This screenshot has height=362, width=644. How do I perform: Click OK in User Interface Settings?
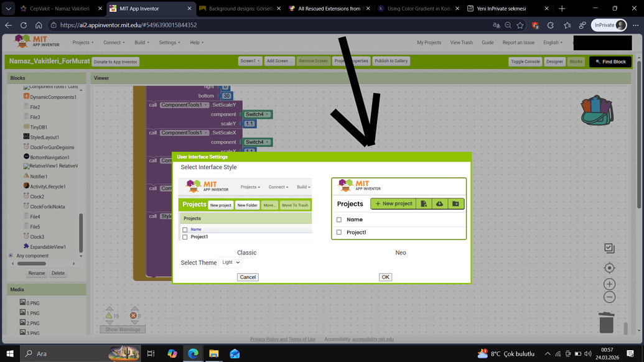click(x=385, y=277)
